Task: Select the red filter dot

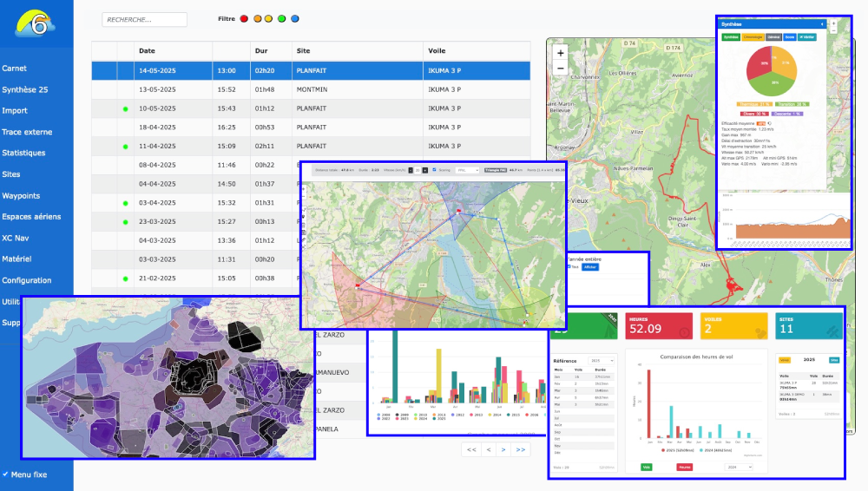Action: click(244, 19)
